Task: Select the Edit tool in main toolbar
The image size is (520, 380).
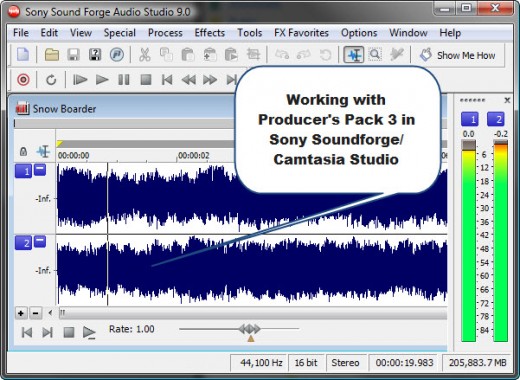Action: [x=354, y=54]
